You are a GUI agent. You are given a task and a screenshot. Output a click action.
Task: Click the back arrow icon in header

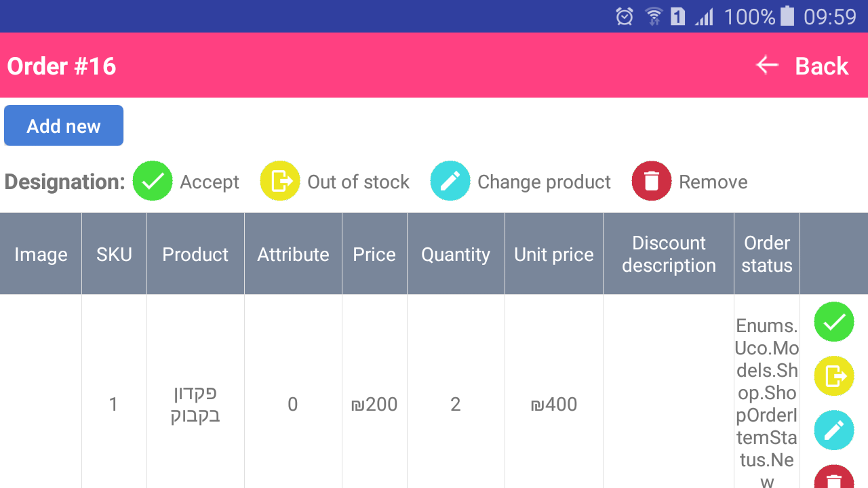point(768,65)
